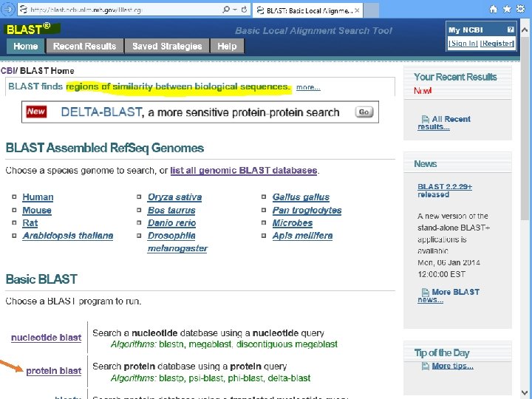Open dropdown arrow in address bar
This screenshot has width=532, height=399.
(235, 10)
